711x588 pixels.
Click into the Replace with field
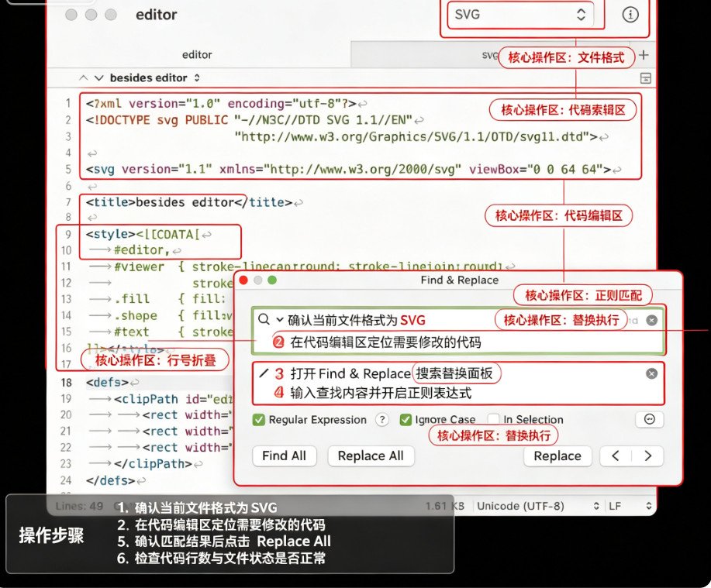click(x=458, y=383)
